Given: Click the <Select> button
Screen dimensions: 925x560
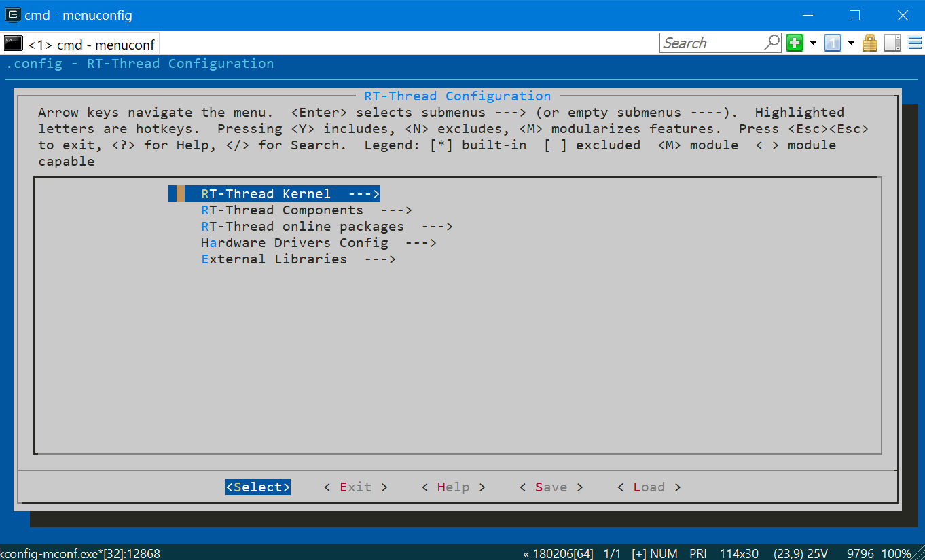Looking at the screenshot, I should (x=258, y=487).
